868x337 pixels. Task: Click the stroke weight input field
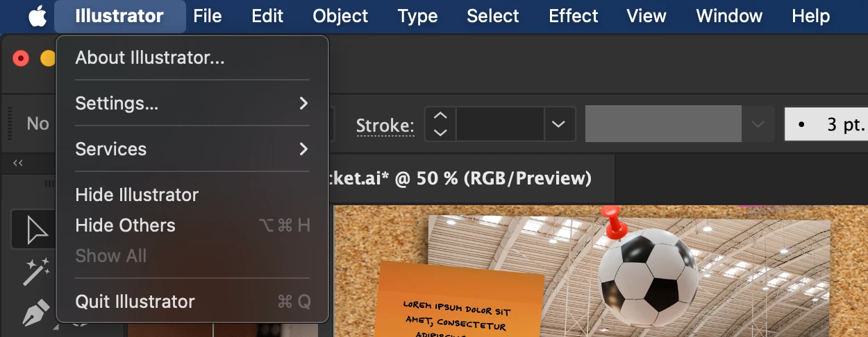click(500, 124)
